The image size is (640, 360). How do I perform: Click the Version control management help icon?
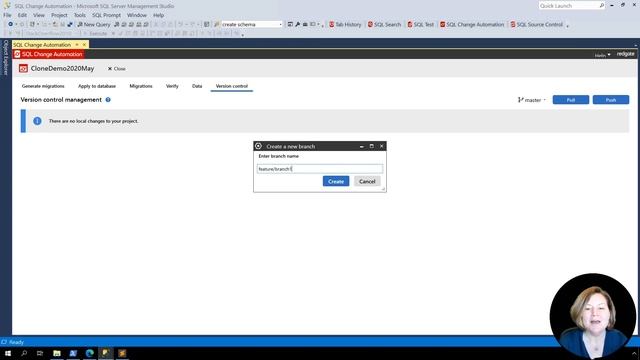click(x=108, y=100)
